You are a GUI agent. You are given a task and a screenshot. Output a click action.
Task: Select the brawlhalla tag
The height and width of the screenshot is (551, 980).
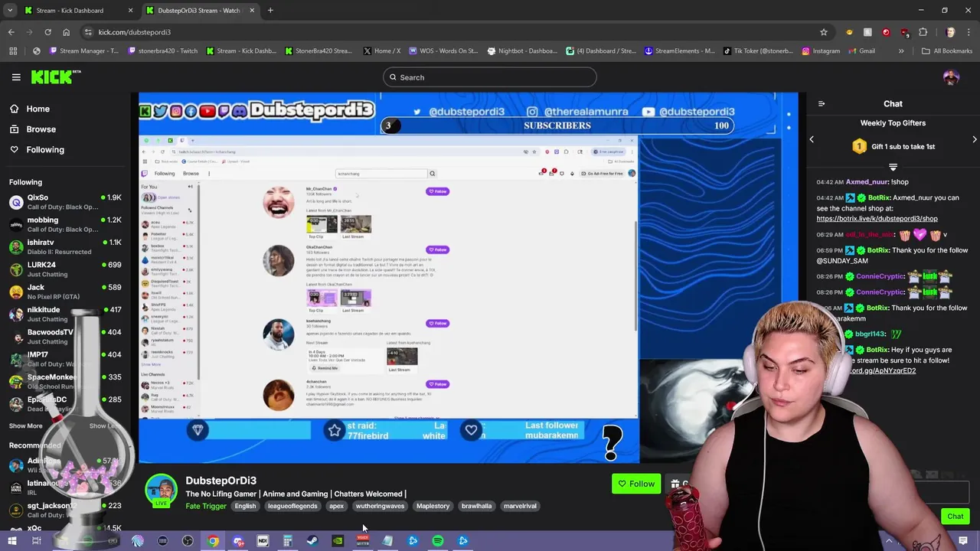click(476, 506)
